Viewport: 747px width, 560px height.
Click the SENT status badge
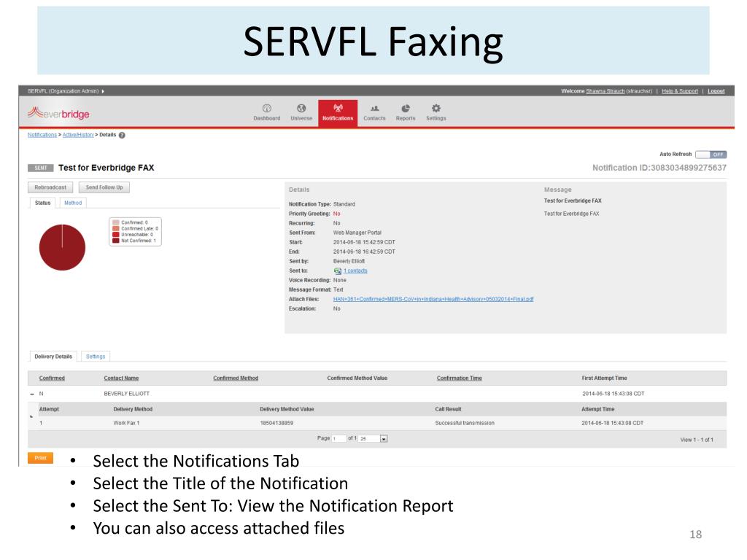(41, 168)
